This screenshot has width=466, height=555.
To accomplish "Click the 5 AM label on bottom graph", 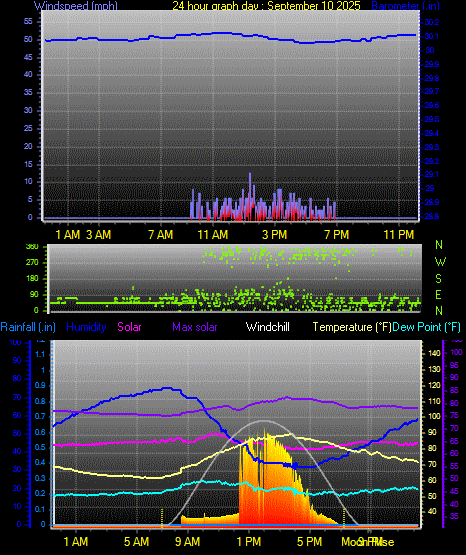I will point(137,542).
